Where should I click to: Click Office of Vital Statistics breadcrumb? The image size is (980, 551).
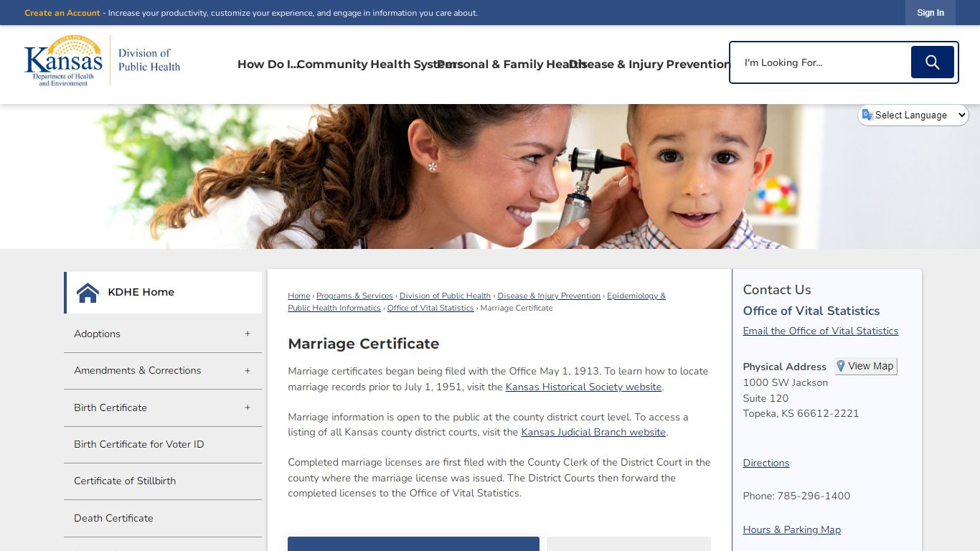[430, 308]
